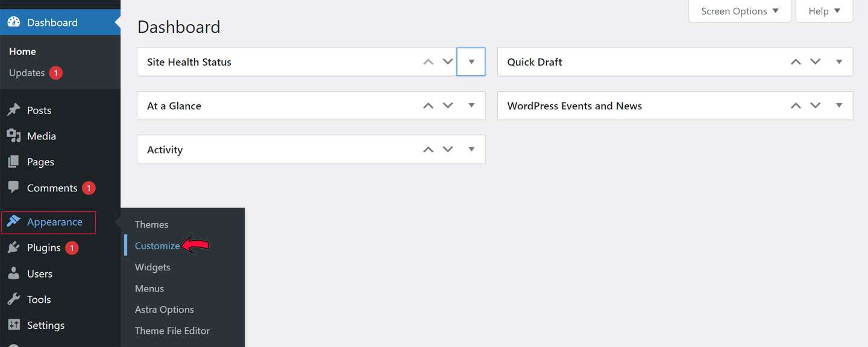Move Site Health Status panel down
868x347 pixels.
pos(448,62)
